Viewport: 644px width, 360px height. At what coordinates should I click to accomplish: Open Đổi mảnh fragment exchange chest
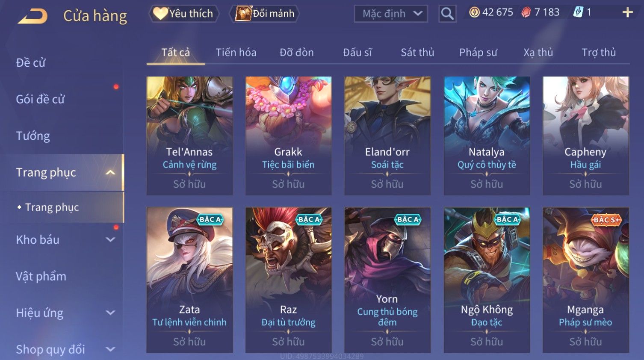(x=265, y=14)
